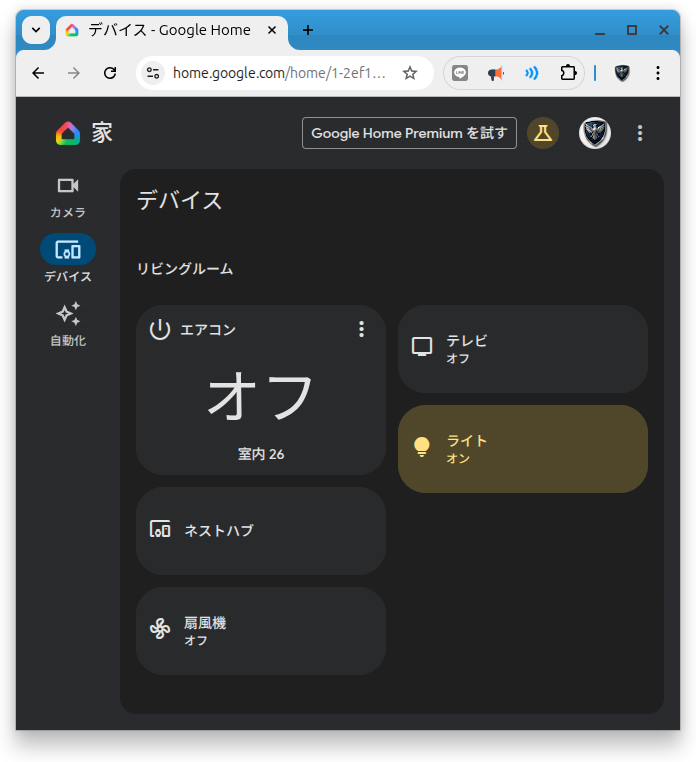696x762 pixels.
Task: Click the ネストハブ device icon
Action: [160, 529]
